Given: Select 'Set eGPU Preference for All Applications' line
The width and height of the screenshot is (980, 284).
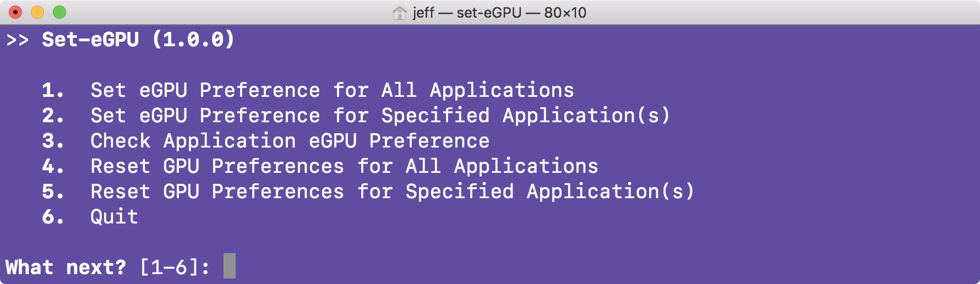Looking at the screenshot, I should [332, 90].
